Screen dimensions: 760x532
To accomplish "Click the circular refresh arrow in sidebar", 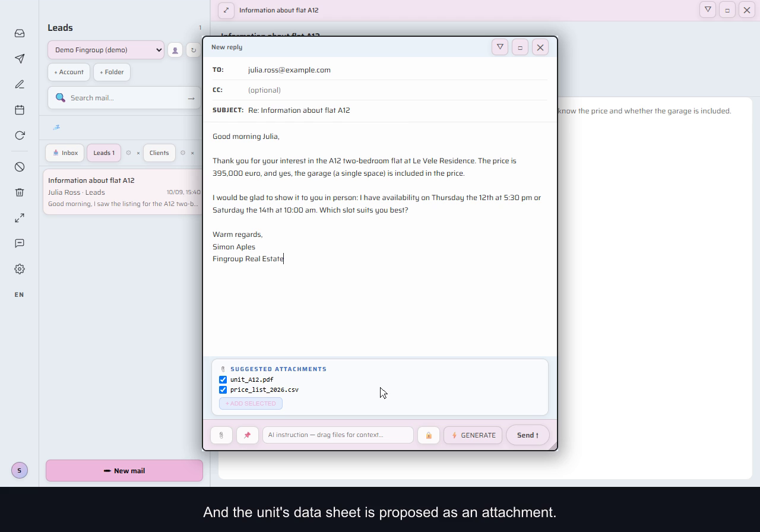I will [20, 135].
